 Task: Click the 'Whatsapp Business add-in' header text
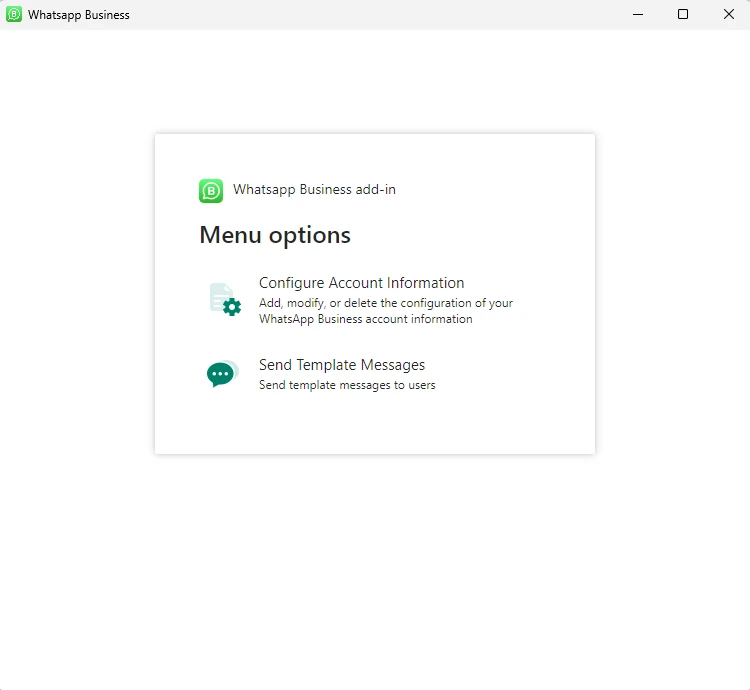coord(314,189)
